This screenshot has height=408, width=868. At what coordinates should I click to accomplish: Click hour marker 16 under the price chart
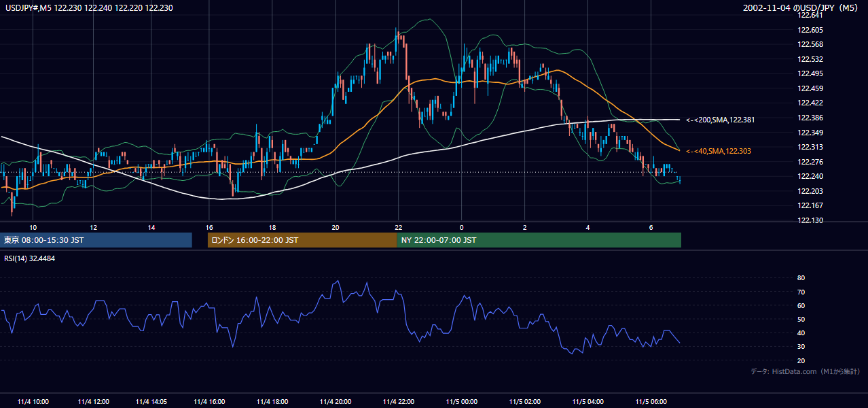pos(209,227)
